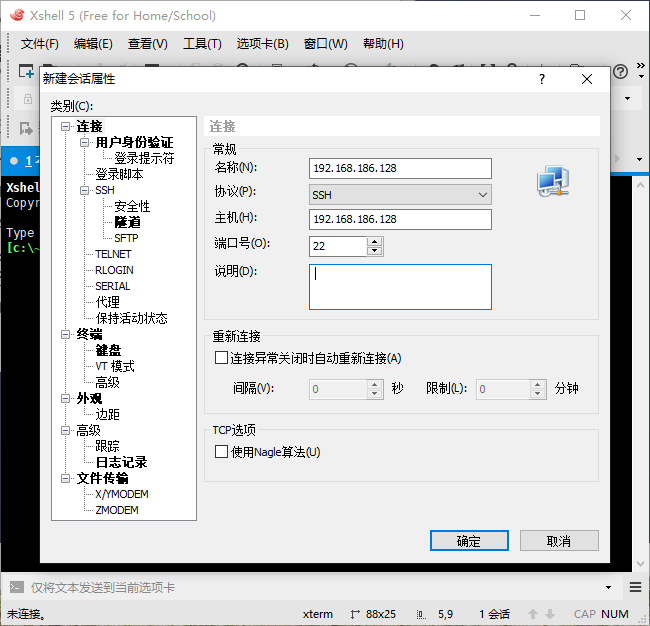Select VT 模式 in category tree
Viewport: 650px width, 626px height.
point(115,366)
